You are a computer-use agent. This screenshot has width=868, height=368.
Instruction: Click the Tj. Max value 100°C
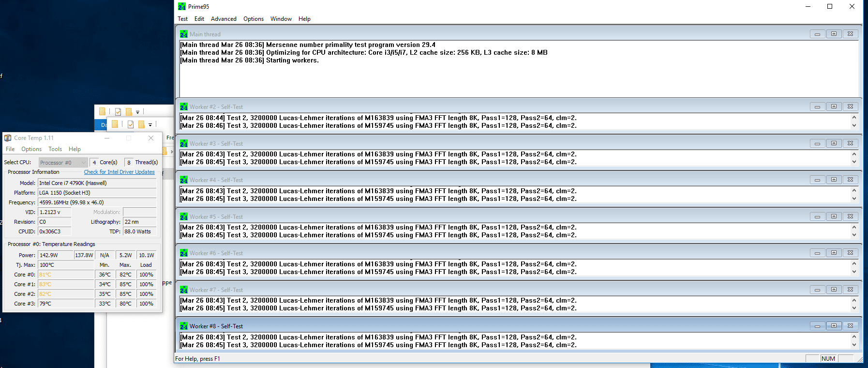coord(66,265)
